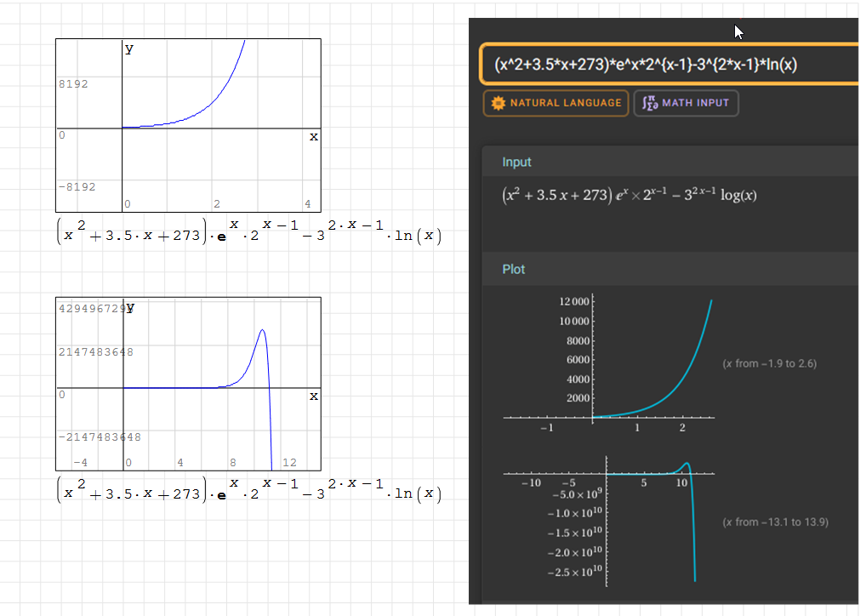Viewport: 866px width, 616px height.
Task: Select the upper SMath plot with 8192 scale
Action: coord(188,125)
